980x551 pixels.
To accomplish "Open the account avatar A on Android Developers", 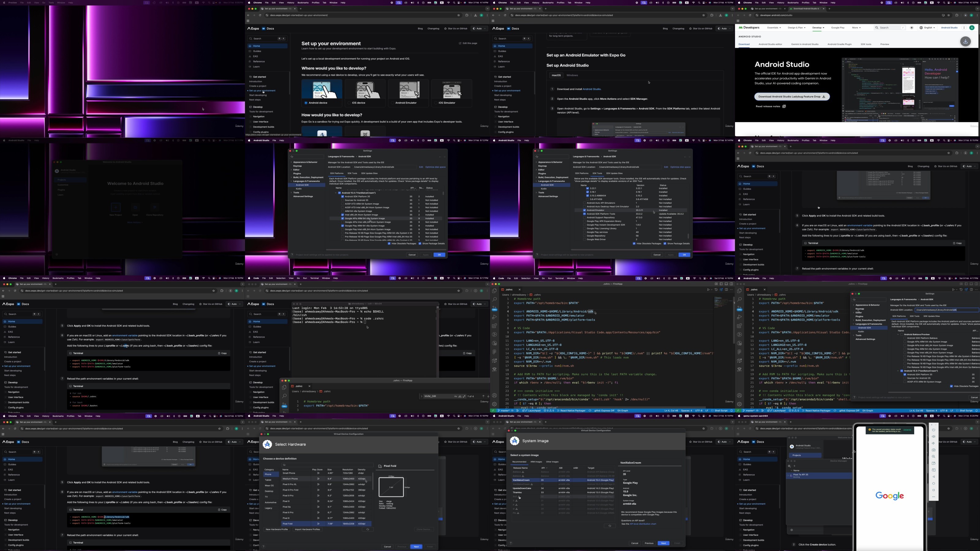I will coord(972,28).
